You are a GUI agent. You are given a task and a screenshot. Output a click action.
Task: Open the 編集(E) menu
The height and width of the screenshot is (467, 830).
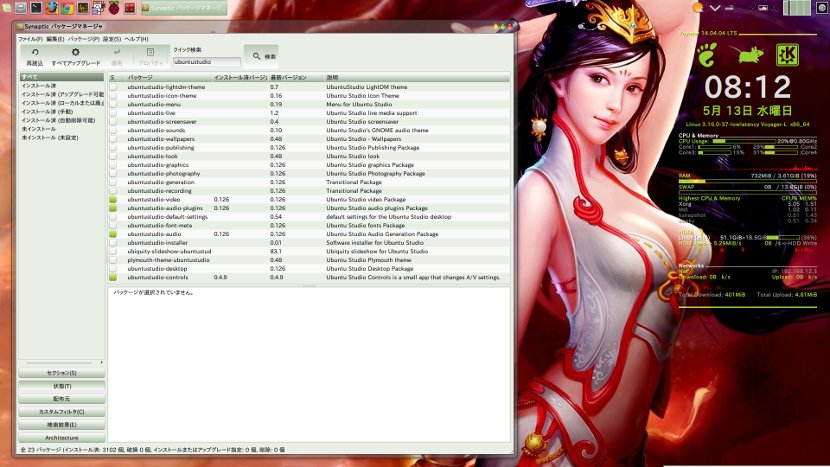click(55, 39)
